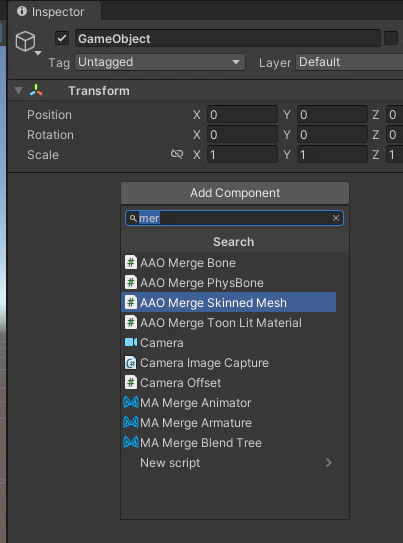Edit the Rotation X field
403x543 pixels.
tap(242, 135)
